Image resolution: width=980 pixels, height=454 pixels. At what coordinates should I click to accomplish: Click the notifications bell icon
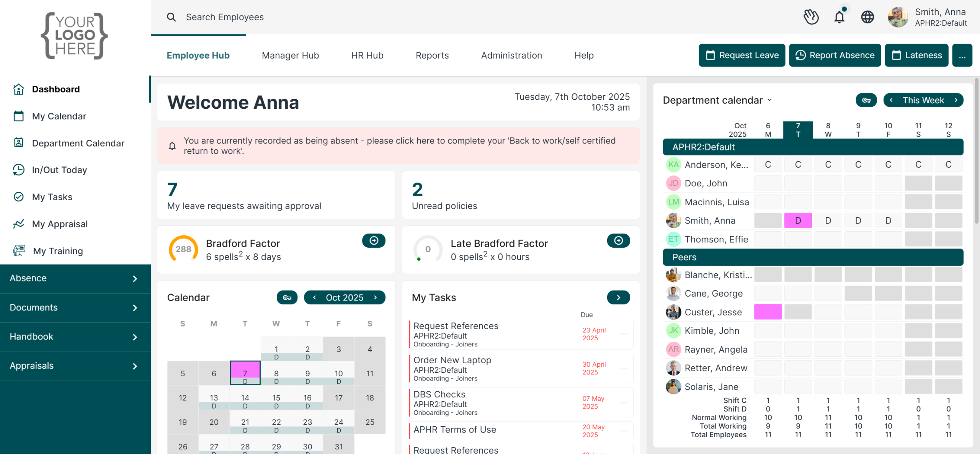point(839,17)
